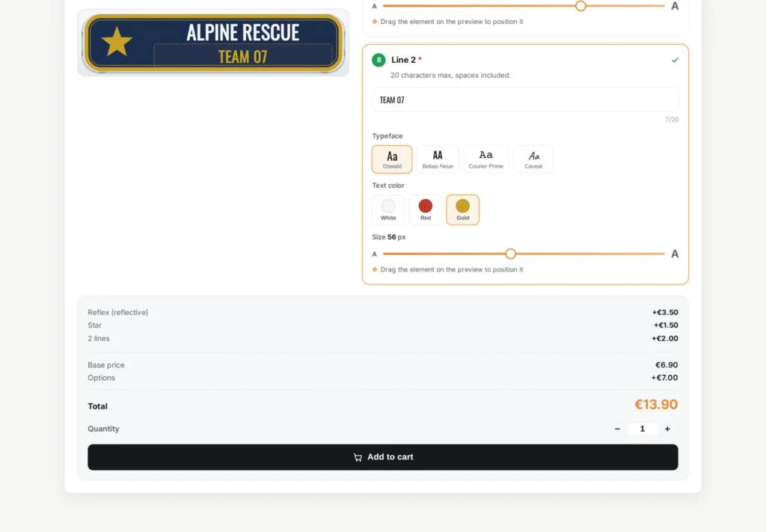Click the 20 characters max hint

click(x=450, y=76)
